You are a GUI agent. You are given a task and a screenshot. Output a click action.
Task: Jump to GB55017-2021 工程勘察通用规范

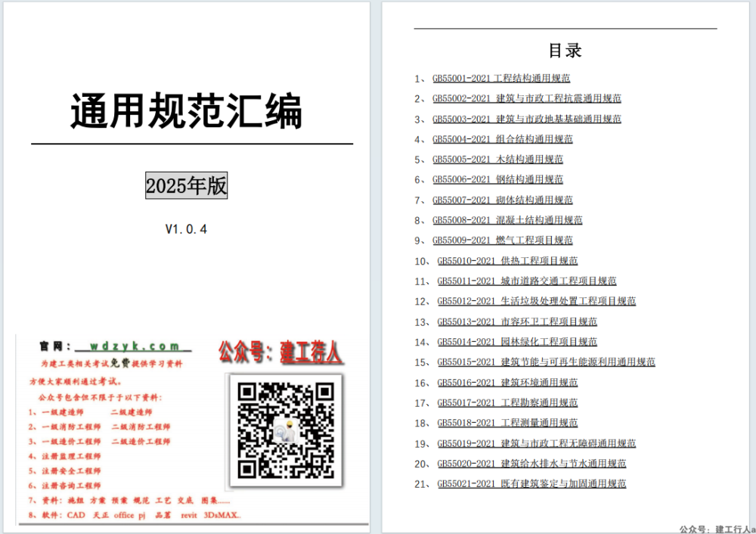click(507, 403)
